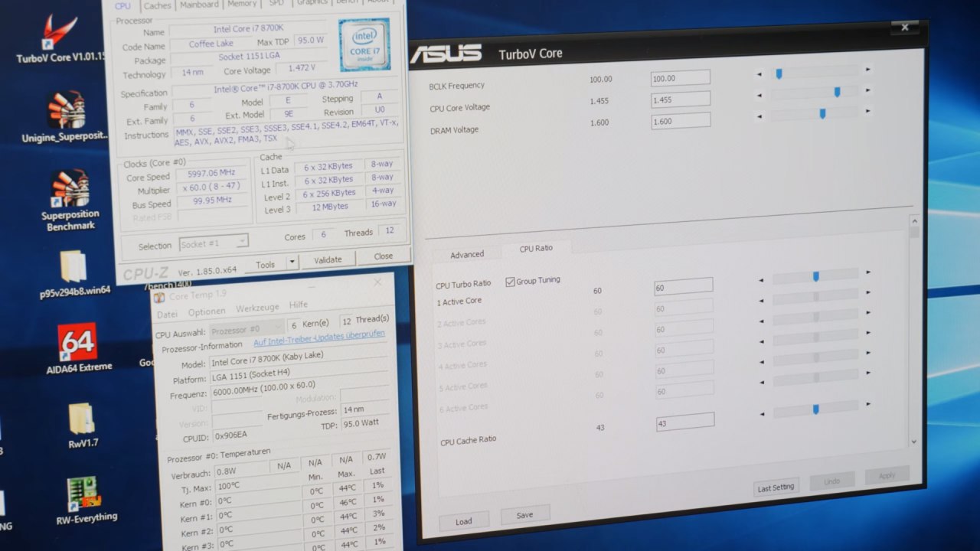Screen dimensions: 980x551
Task: Open the Socket #1 Selection dropdown in CPU-Z
Action: click(x=214, y=243)
